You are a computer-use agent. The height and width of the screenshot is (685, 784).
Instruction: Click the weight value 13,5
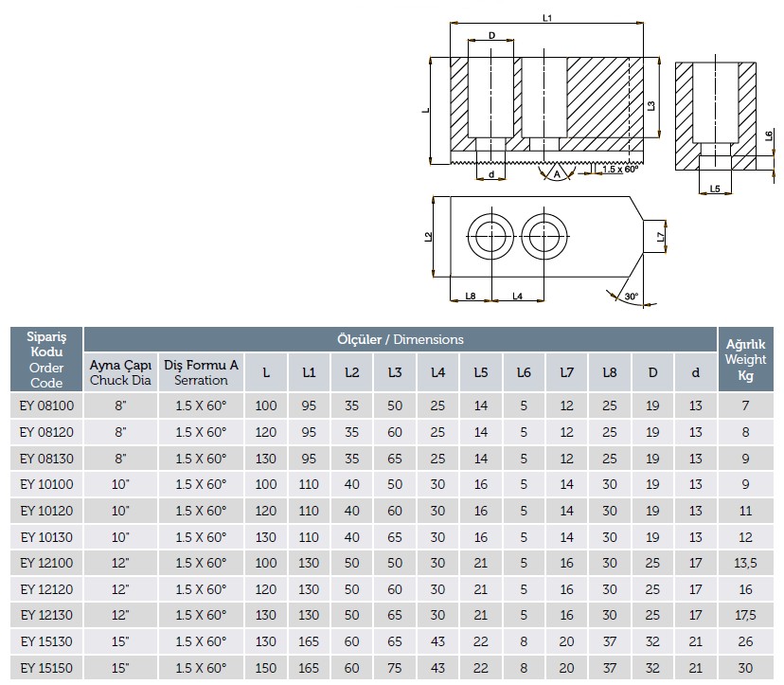[x=745, y=563]
